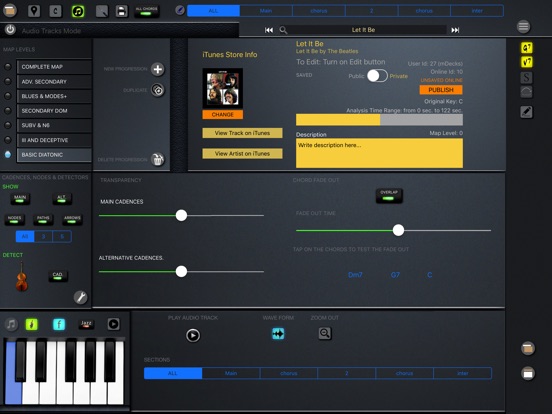Toggle the ALL CHORDS button
The image size is (552, 414).
(146, 11)
